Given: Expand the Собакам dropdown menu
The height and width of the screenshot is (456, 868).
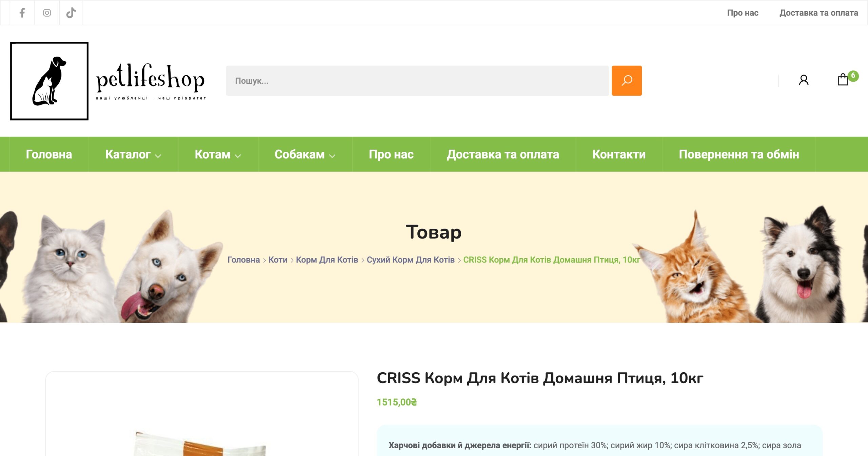Looking at the screenshot, I should click(305, 154).
